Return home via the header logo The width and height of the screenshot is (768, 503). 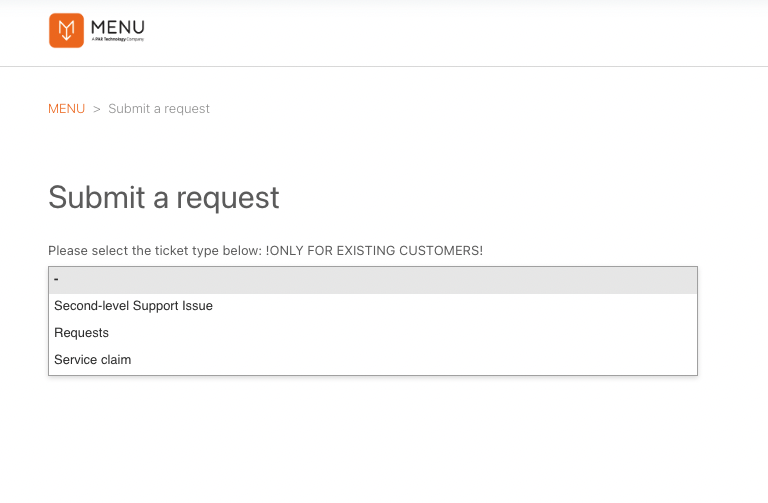click(x=96, y=30)
